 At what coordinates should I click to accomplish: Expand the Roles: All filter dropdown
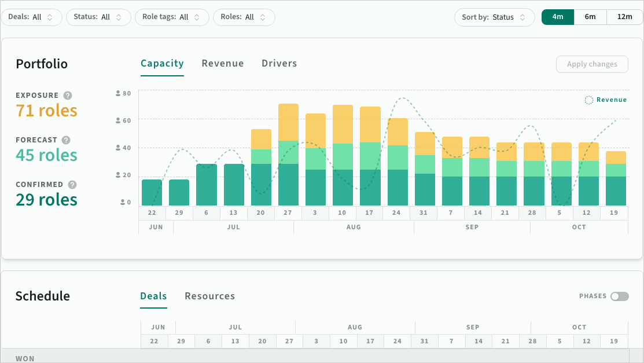click(x=244, y=17)
